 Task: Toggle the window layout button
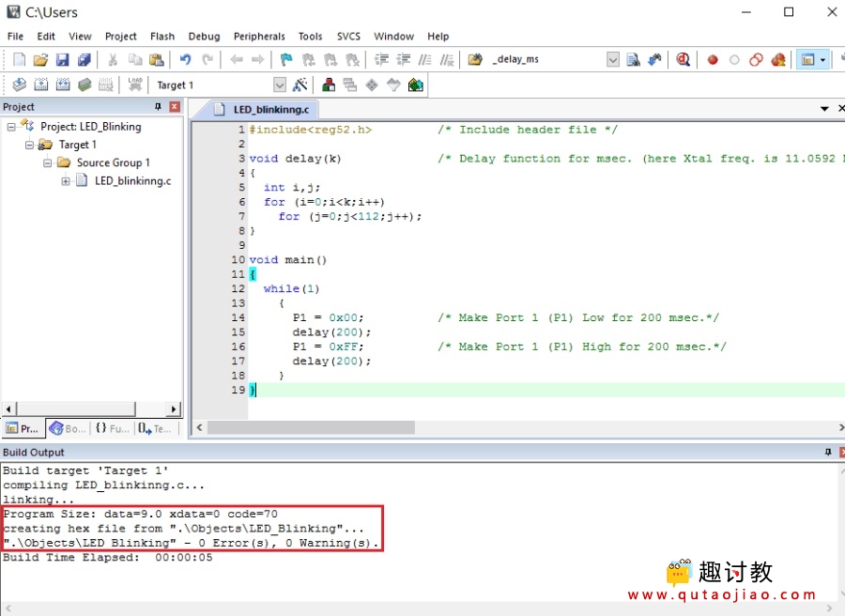[807, 59]
